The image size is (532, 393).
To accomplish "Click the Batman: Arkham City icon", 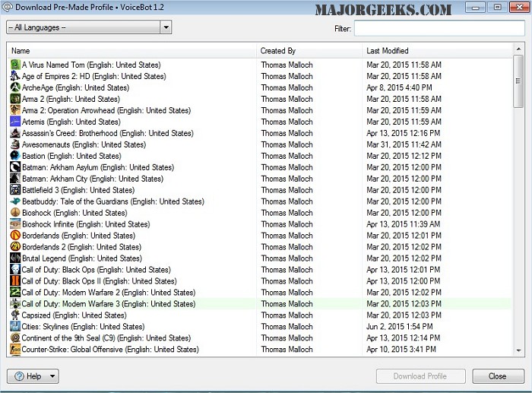I will [x=15, y=178].
